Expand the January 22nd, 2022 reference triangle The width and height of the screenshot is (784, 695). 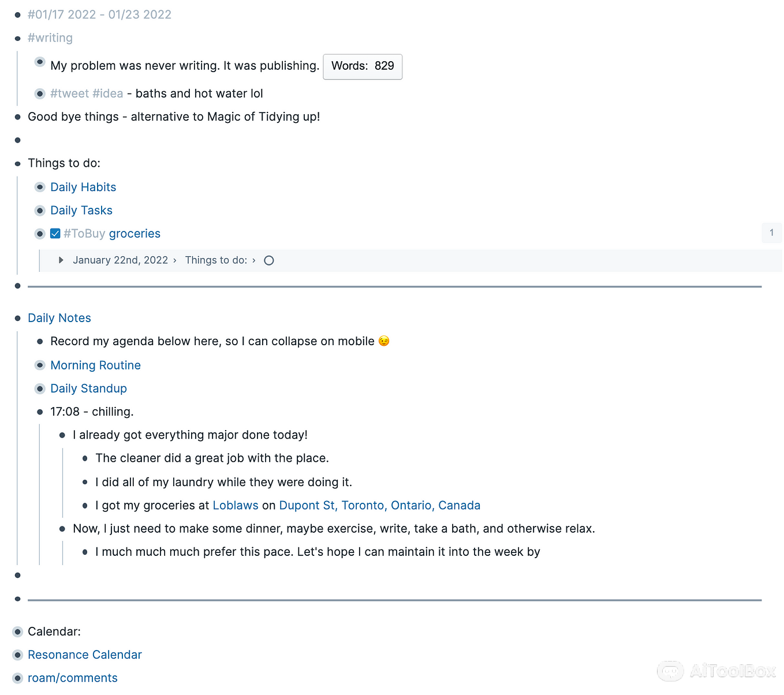pyautogui.click(x=61, y=260)
